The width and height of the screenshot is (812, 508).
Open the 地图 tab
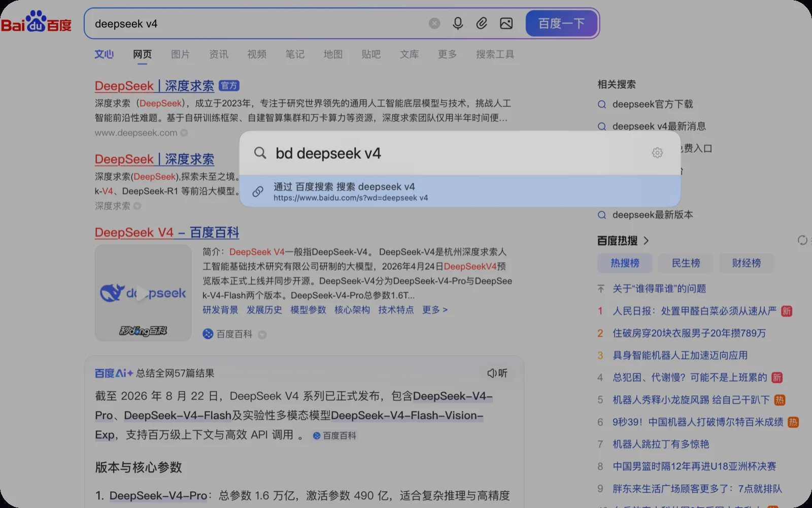333,54
